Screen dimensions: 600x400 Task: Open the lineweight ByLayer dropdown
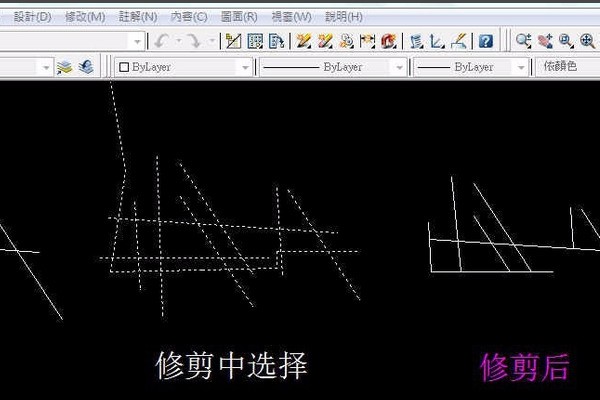[x=519, y=67]
